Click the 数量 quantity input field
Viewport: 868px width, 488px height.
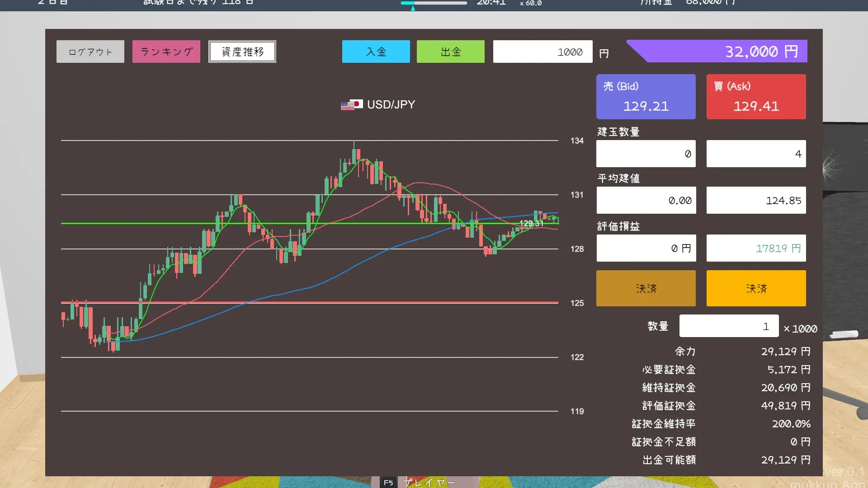[728, 326]
